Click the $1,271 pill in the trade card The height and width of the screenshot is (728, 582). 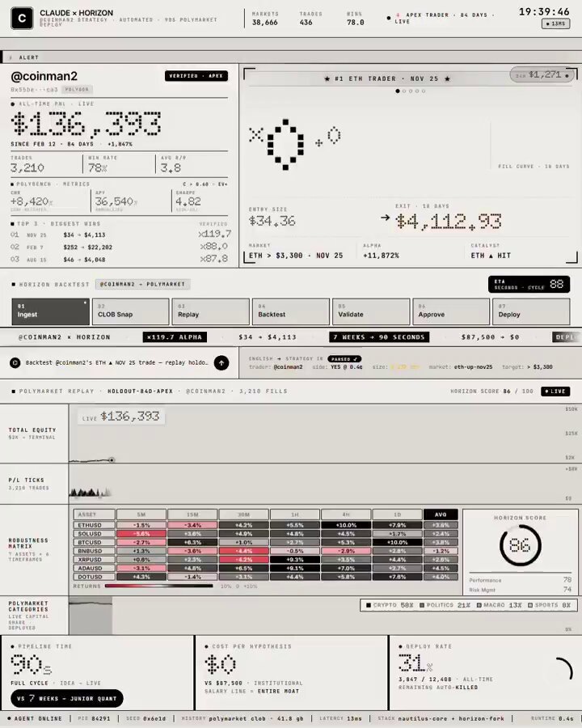(x=543, y=74)
